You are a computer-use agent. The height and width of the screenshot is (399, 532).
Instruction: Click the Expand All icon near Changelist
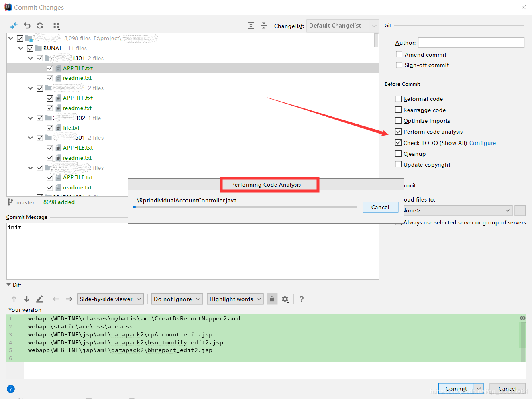251,25
